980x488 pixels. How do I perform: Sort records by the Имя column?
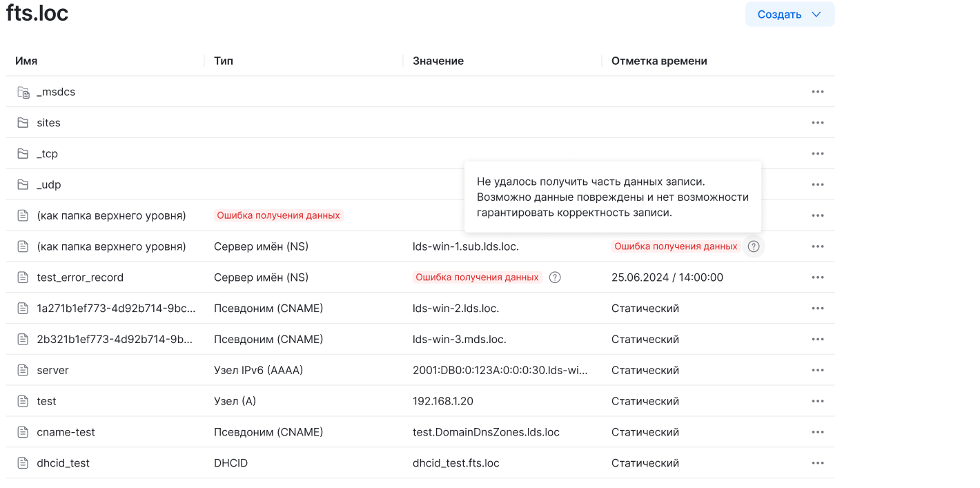click(28, 61)
